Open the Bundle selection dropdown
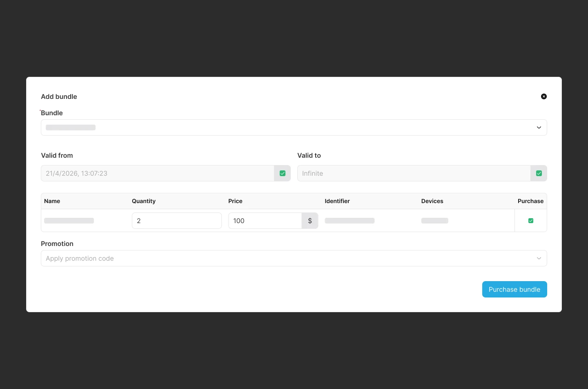 [286, 127]
